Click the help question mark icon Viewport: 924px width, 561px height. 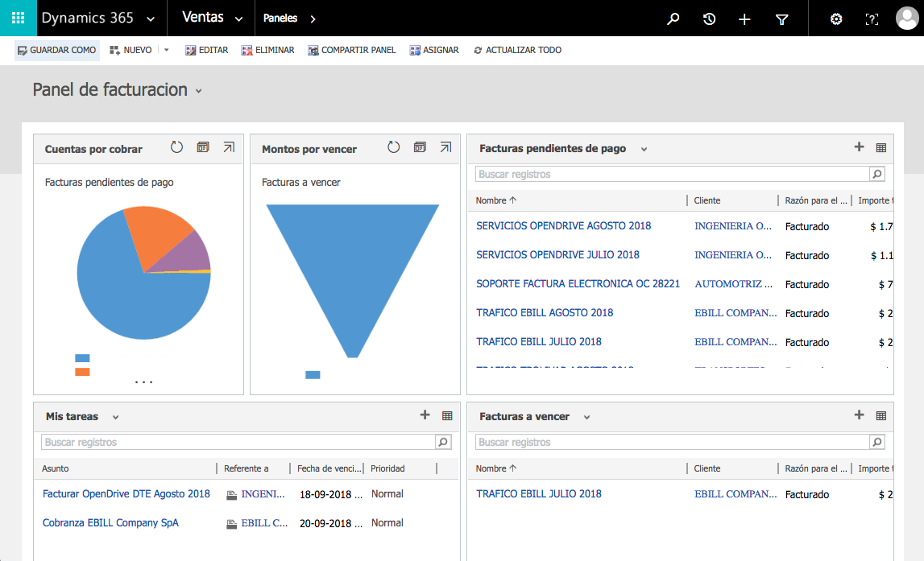pyautogui.click(x=872, y=19)
